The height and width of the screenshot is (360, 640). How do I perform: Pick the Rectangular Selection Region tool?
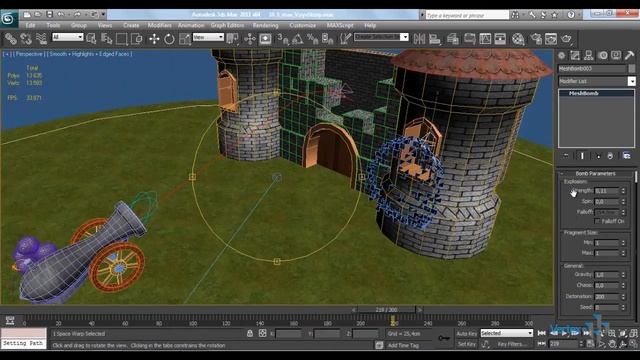122,39
